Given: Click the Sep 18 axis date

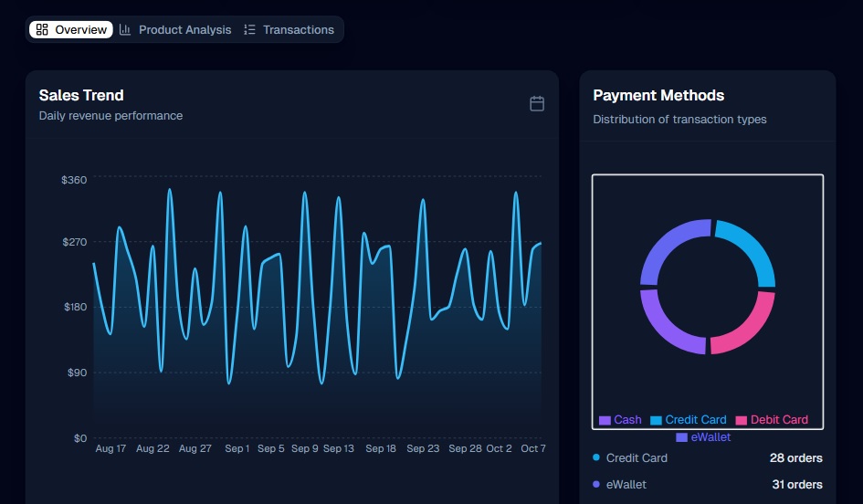Looking at the screenshot, I should [380, 448].
